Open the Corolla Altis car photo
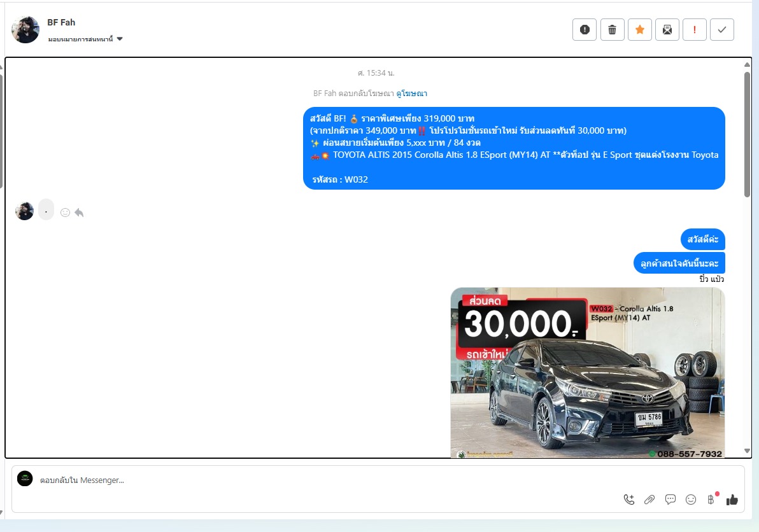This screenshot has height=532, width=759. [x=588, y=372]
